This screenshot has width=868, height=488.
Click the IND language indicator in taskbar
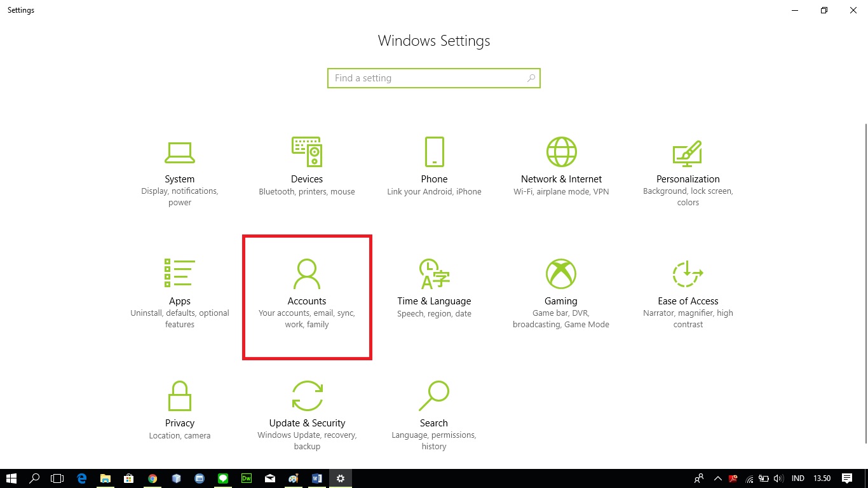797,478
